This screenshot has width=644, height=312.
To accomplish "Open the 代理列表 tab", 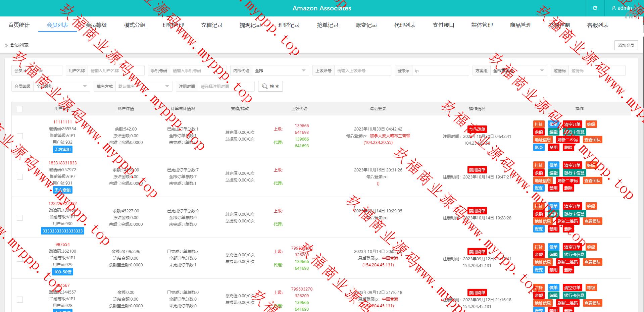I will [405, 25].
